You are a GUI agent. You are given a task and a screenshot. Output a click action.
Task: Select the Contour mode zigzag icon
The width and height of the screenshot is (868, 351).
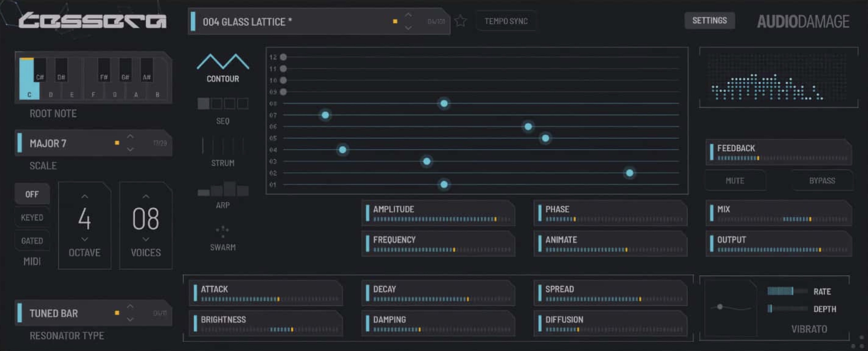[223, 62]
